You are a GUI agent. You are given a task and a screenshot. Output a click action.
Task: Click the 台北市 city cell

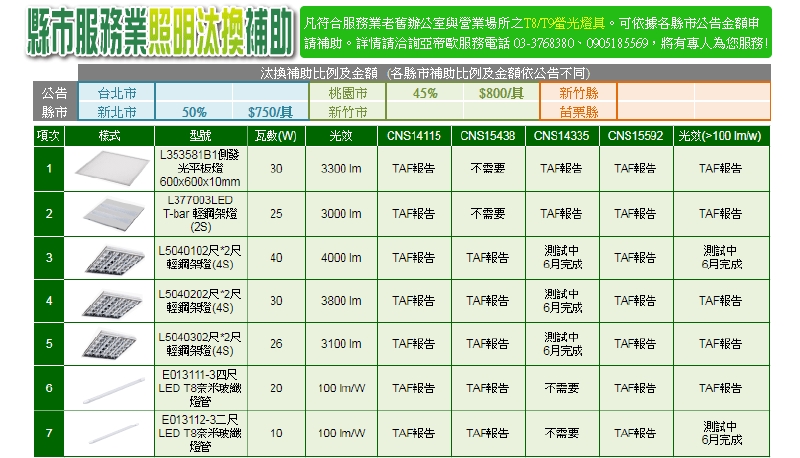point(117,92)
